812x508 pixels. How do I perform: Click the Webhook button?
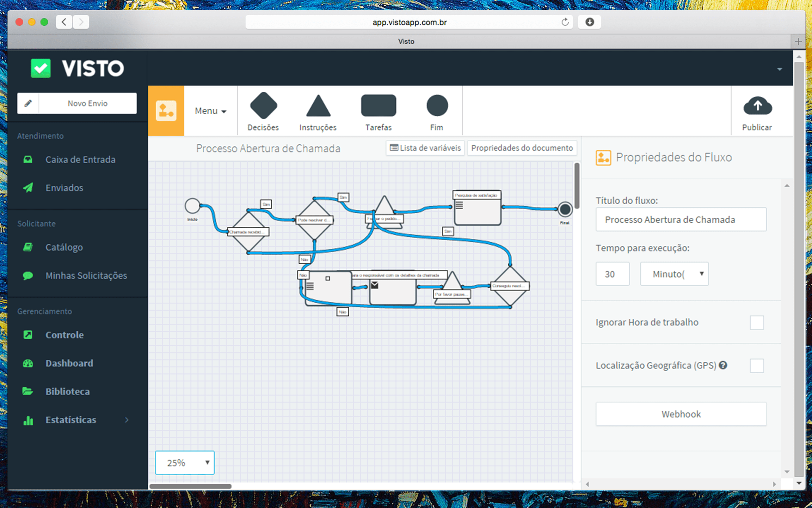[x=681, y=414]
